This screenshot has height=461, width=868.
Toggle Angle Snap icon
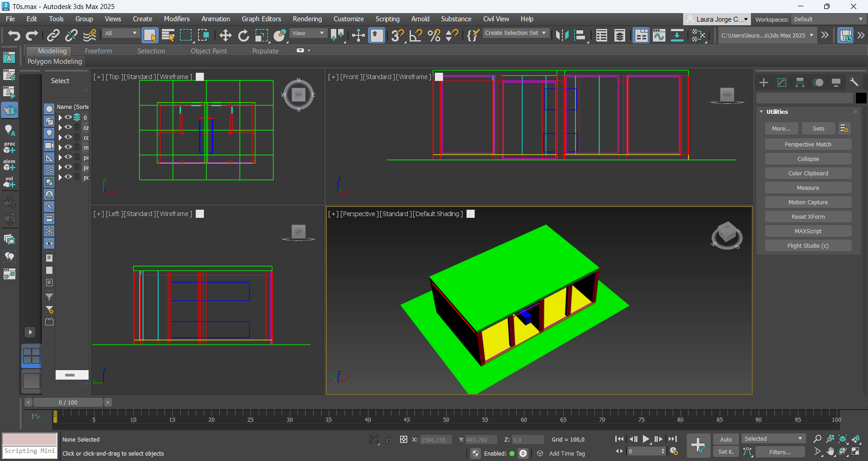coord(415,35)
